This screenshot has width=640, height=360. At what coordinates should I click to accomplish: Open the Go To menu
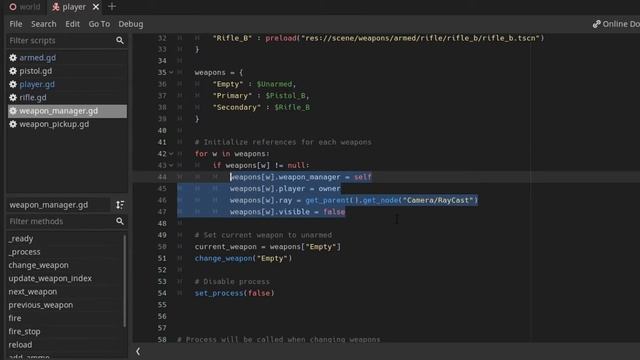point(99,24)
